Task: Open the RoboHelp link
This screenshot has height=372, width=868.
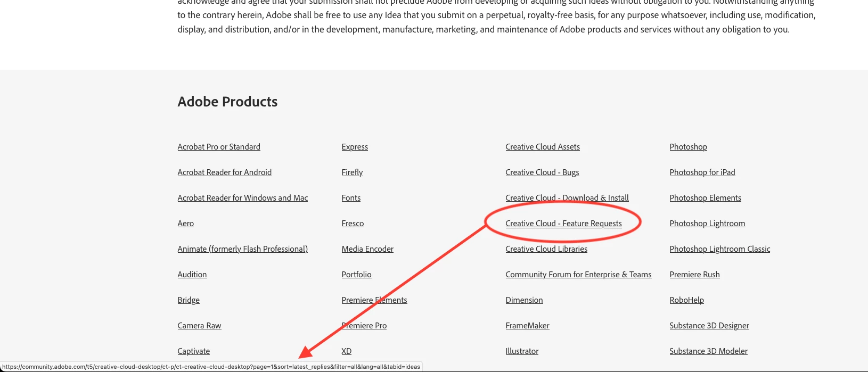Action: click(686, 300)
